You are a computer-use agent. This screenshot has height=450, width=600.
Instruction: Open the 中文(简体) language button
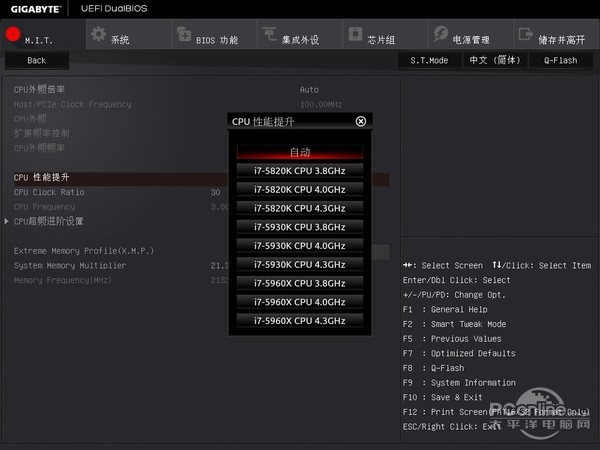(495, 60)
